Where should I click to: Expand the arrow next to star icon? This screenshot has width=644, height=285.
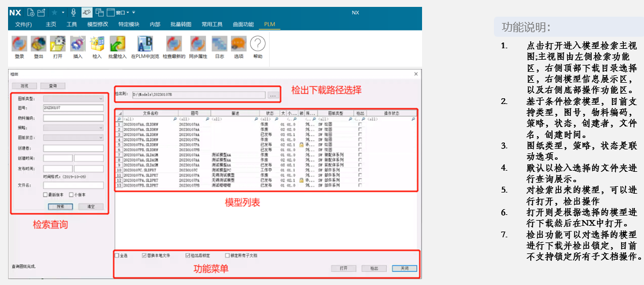(63, 12)
